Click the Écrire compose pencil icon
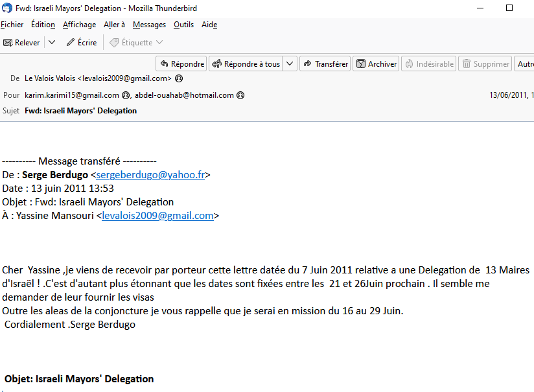534x392 pixels. pos(71,43)
